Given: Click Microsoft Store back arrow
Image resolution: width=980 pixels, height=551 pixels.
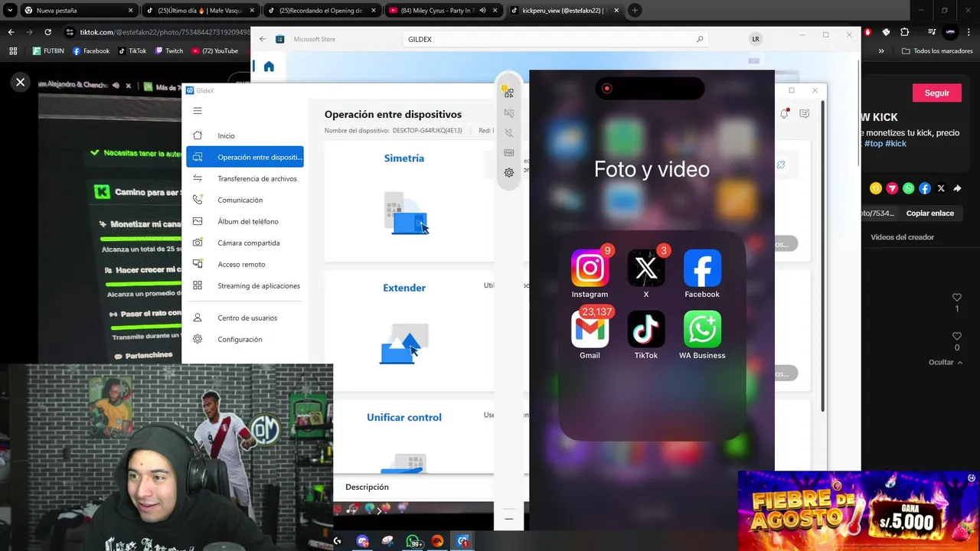Looking at the screenshot, I should click(263, 39).
